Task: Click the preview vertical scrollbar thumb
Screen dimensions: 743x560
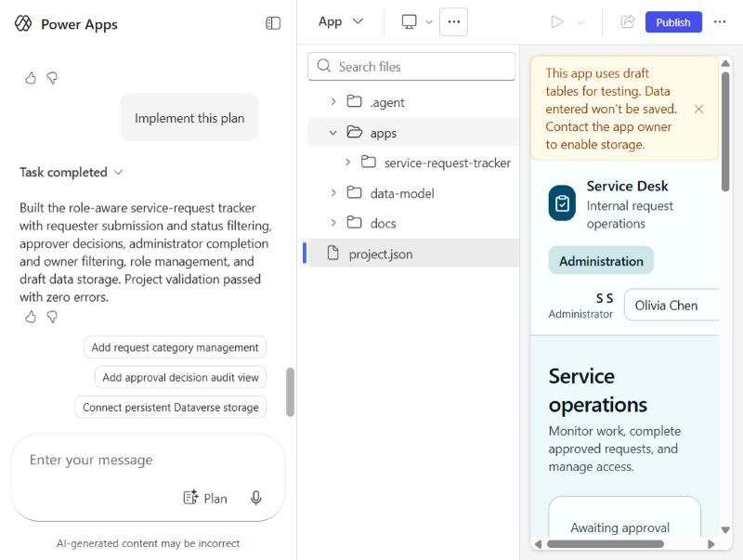Action: [725, 131]
